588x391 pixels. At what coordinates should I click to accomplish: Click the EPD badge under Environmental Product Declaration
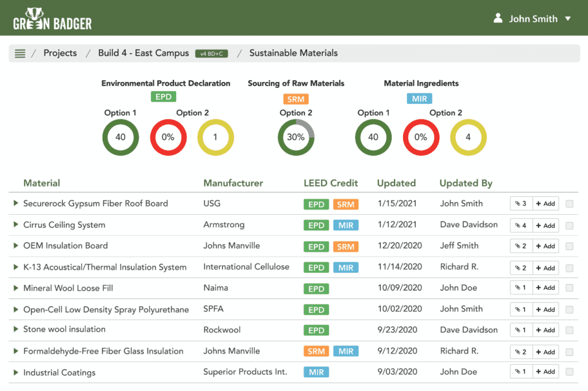[x=163, y=96]
